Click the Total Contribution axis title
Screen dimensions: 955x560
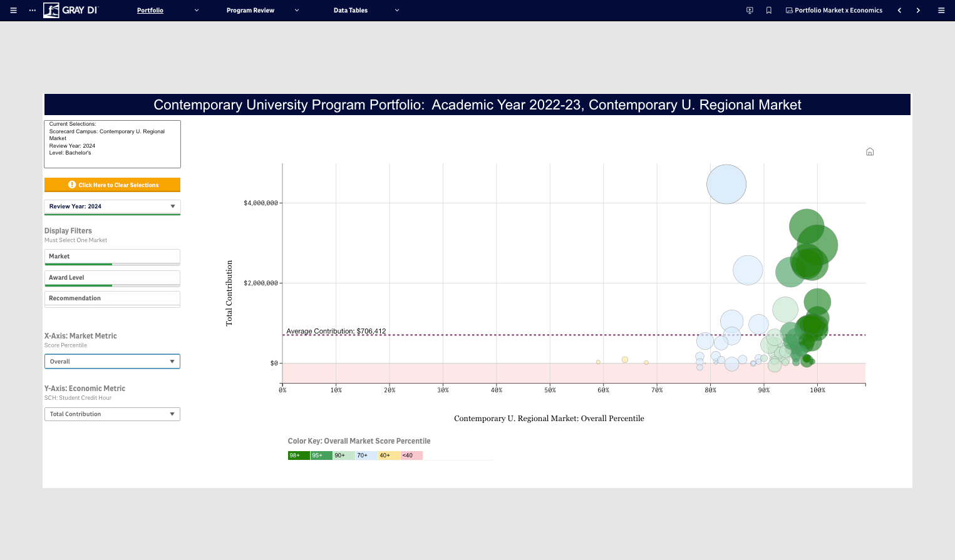click(x=229, y=293)
